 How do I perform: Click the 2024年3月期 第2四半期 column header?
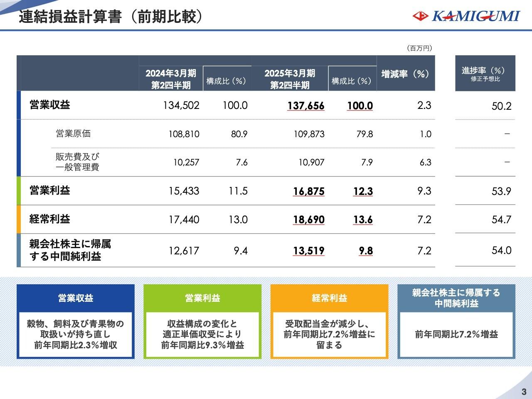(171, 79)
